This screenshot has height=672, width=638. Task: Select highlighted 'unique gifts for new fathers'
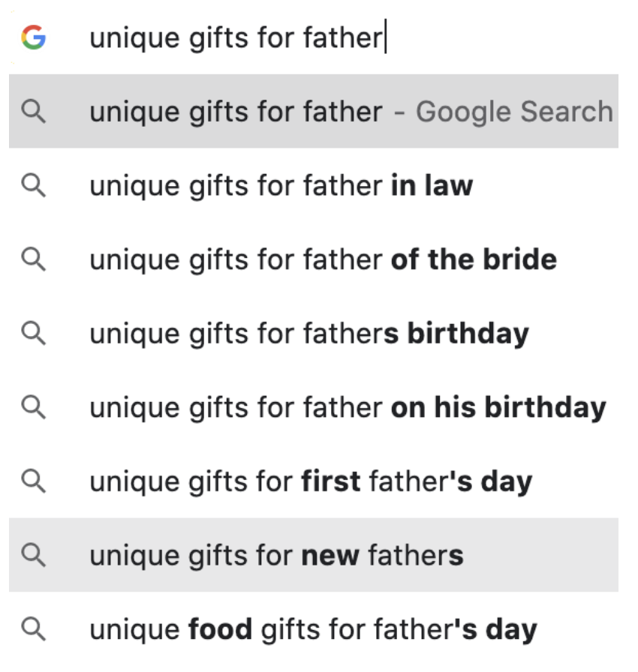tap(314, 555)
